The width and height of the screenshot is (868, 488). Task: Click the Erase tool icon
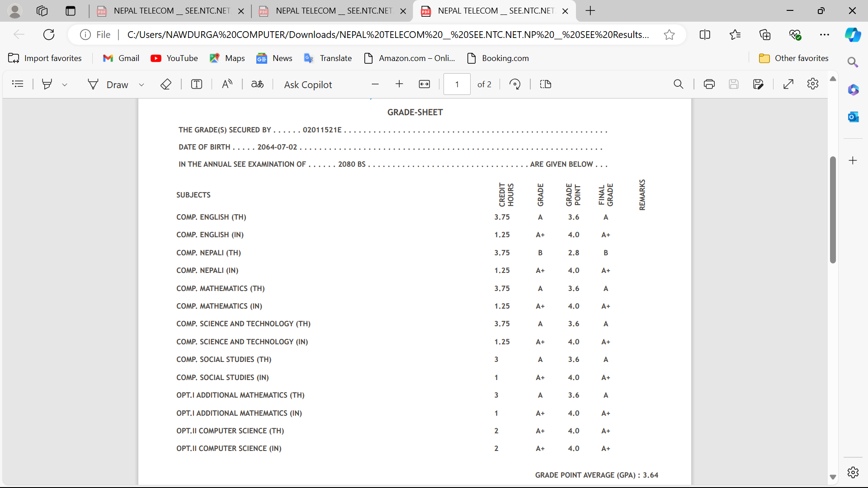(165, 84)
